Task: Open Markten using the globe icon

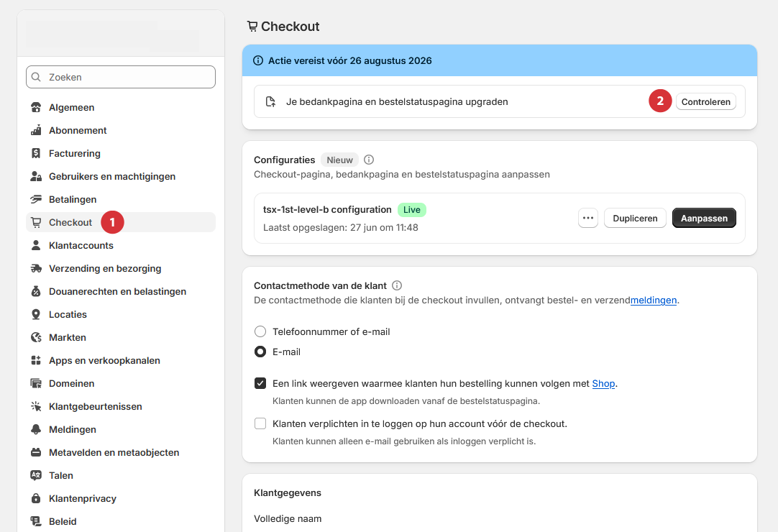Action: click(x=35, y=337)
